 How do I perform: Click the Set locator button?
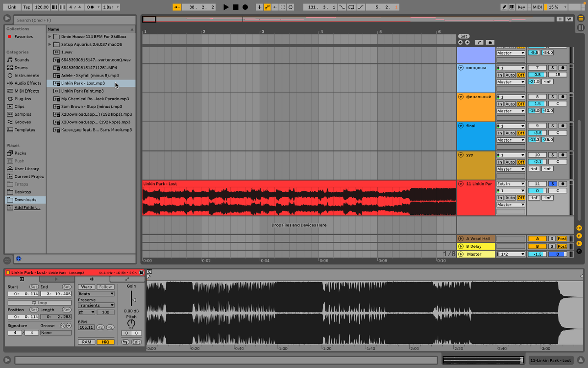464,36
